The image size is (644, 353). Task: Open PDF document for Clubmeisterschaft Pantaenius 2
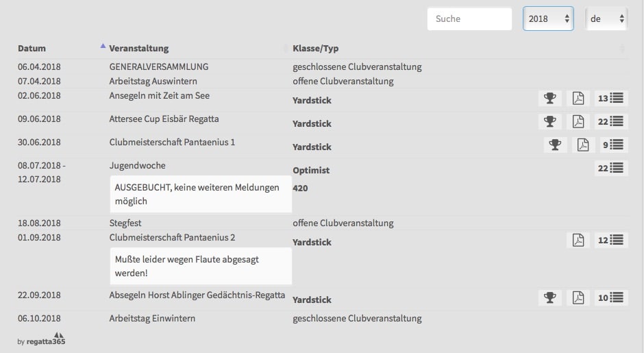578,241
